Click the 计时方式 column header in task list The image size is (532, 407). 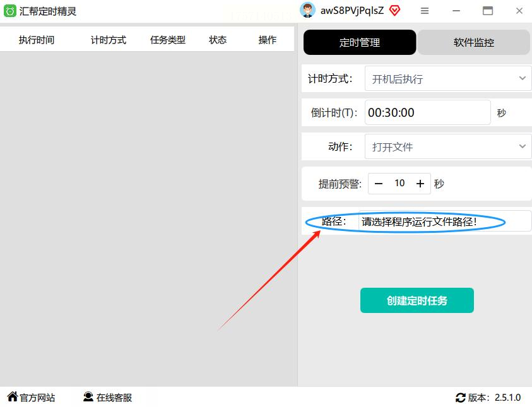109,40
